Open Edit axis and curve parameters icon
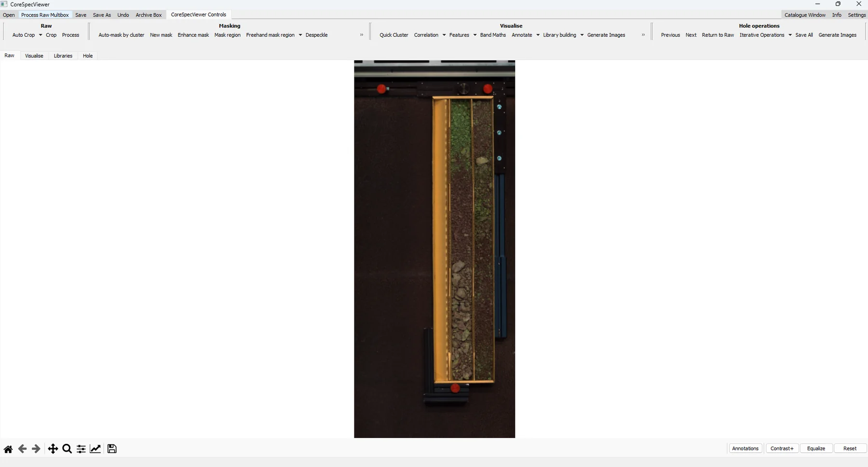The height and width of the screenshot is (467, 868). pyautogui.click(x=95, y=449)
